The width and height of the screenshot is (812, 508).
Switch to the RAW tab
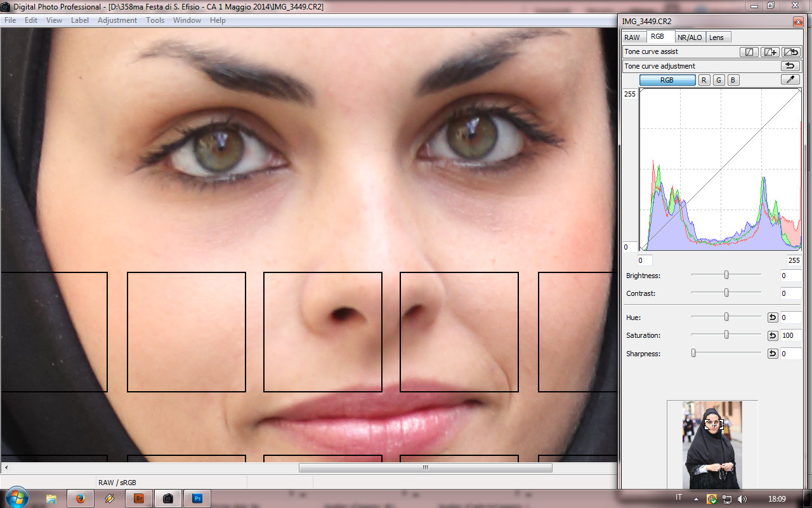pyautogui.click(x=632, y=37)
